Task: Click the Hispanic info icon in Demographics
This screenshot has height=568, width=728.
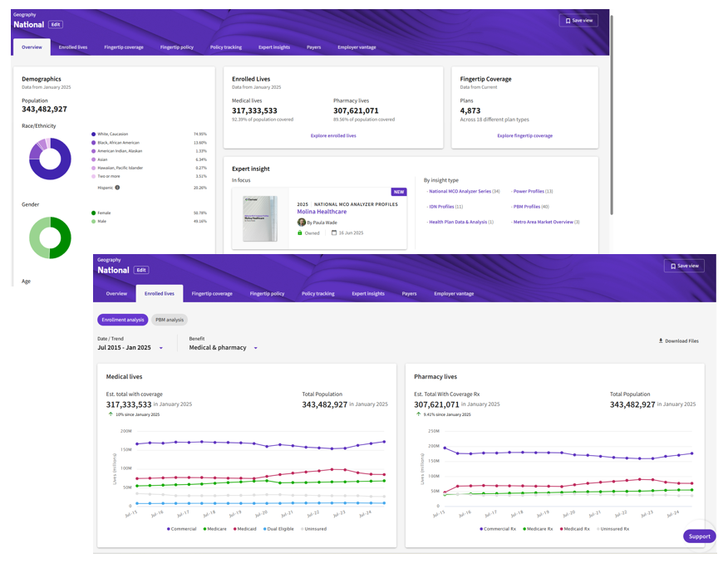Action: 117,188
